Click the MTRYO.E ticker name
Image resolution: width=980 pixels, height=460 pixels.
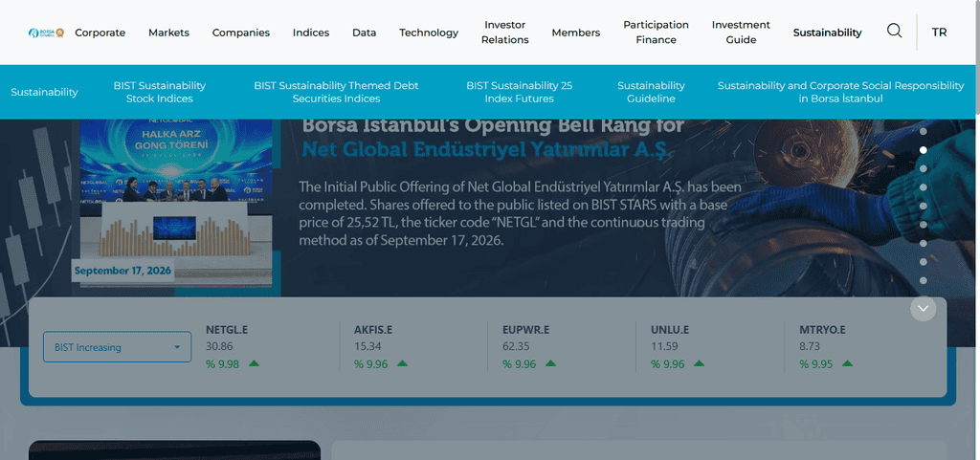click(x=822, y=330)
